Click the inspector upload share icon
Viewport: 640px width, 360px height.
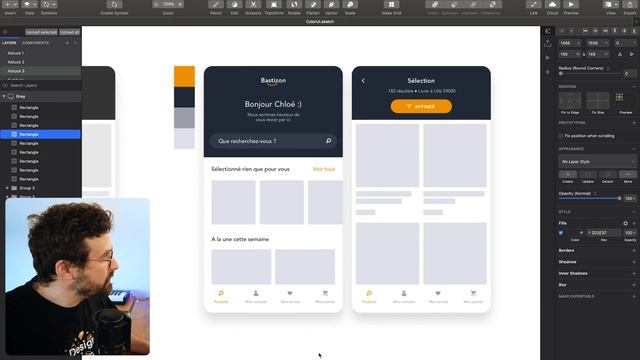[548, 43]
